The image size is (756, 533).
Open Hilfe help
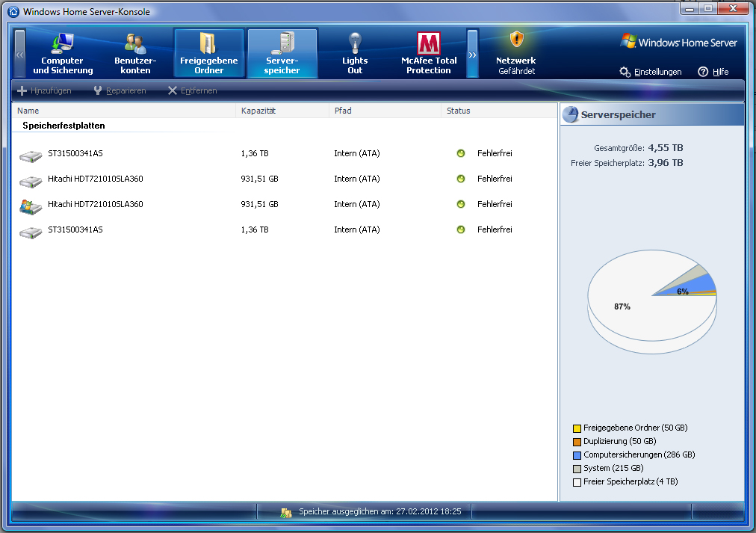tap(713, 72)
